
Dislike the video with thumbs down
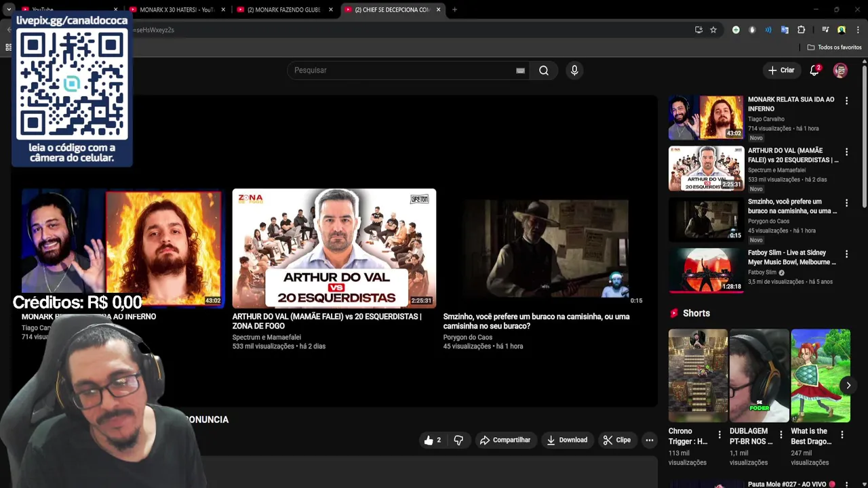point(458,441)
